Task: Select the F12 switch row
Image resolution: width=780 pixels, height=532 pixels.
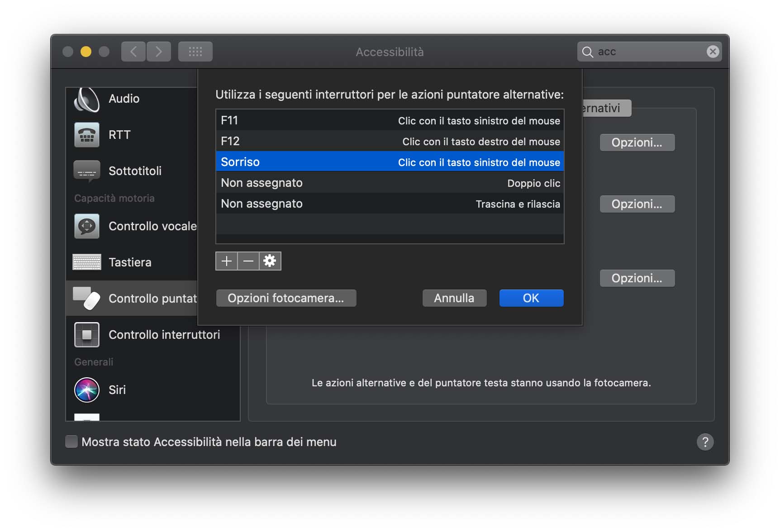Action: [x=390, y=141]
